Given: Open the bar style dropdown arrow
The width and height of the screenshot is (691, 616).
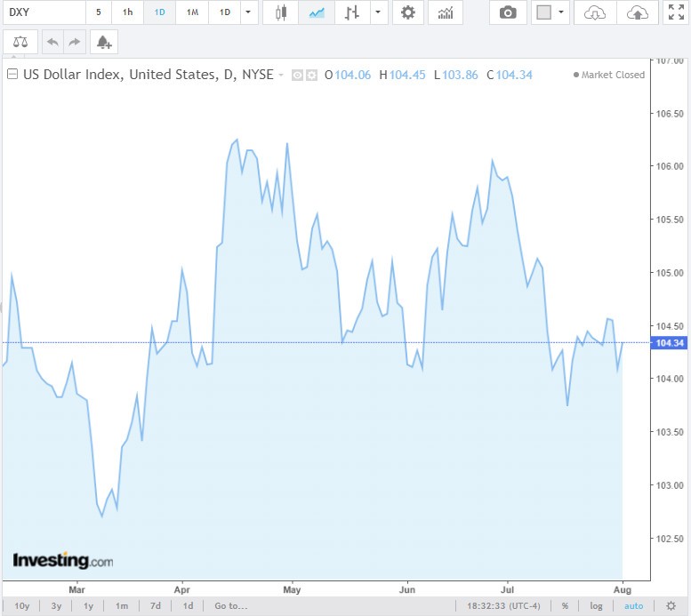Looking at the screenshot, I should click(379, 12).
